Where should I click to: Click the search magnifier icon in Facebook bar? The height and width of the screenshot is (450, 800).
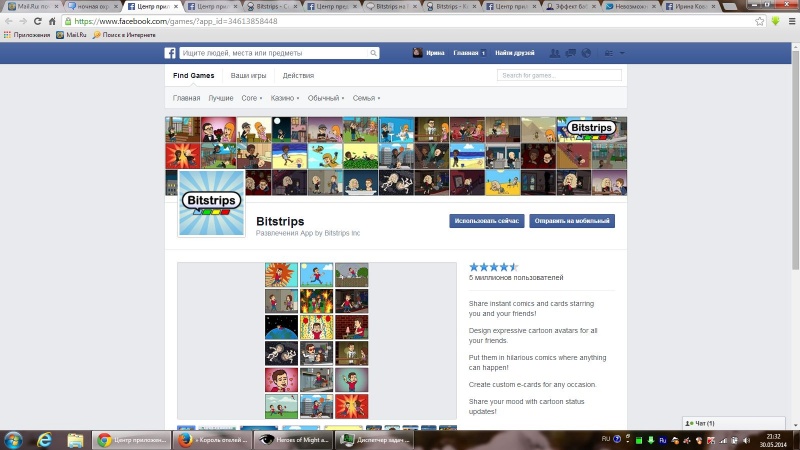coord(373,53)
